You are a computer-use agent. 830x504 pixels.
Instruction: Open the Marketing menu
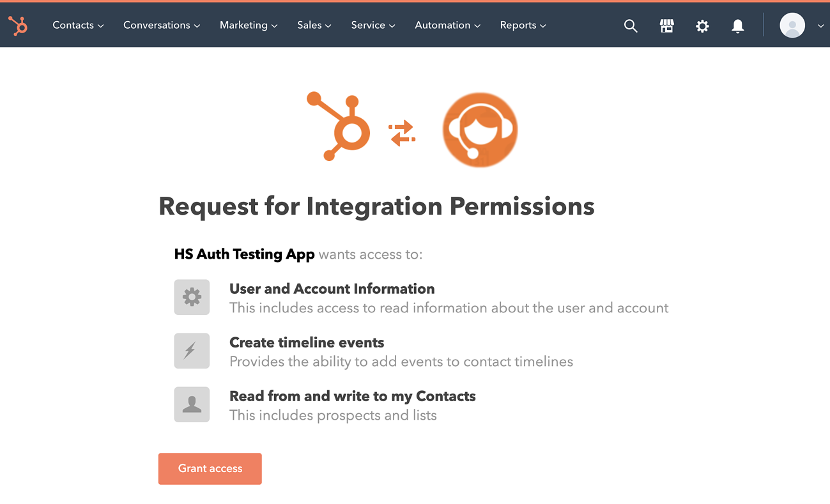(249, 26)
